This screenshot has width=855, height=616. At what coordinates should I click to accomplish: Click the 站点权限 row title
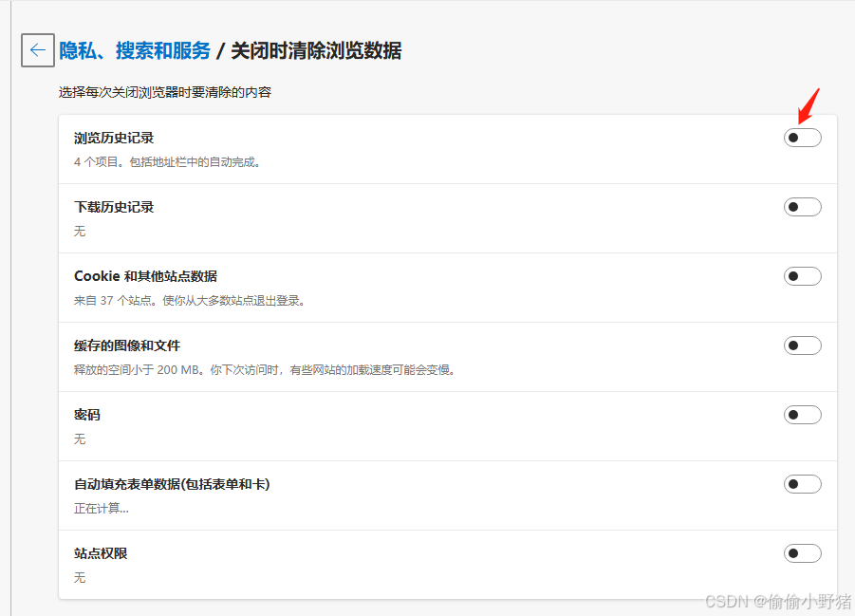101,553
